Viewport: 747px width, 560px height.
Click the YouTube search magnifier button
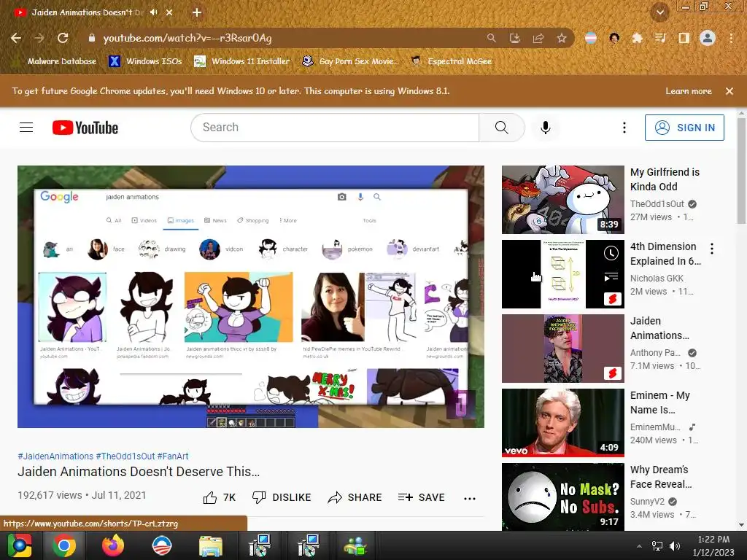[501, 128]
